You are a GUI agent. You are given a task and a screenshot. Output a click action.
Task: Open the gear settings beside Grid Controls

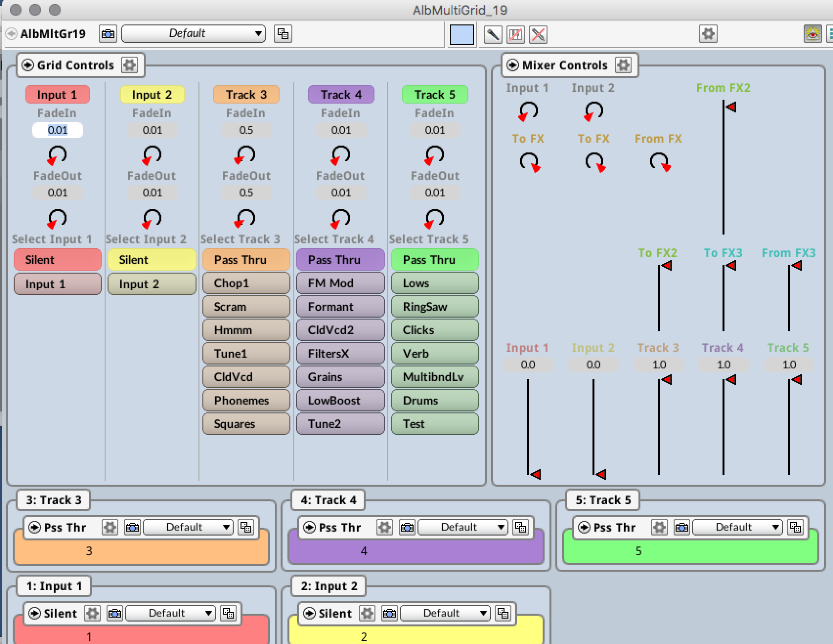pos(130,65)
